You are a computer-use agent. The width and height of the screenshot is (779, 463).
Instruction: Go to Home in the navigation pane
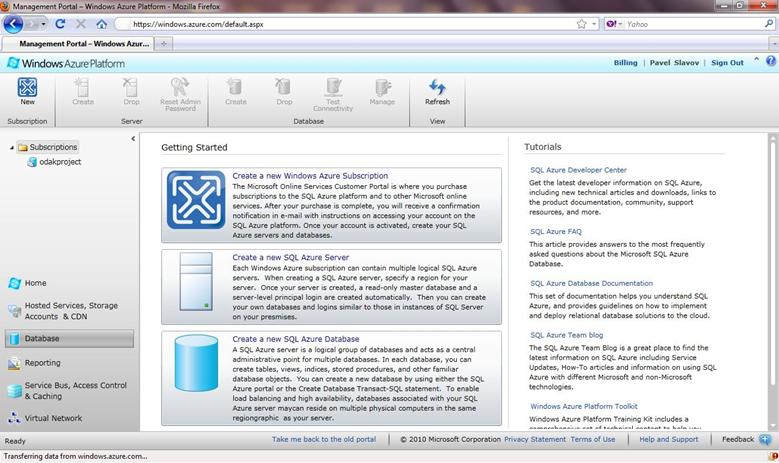27,283
